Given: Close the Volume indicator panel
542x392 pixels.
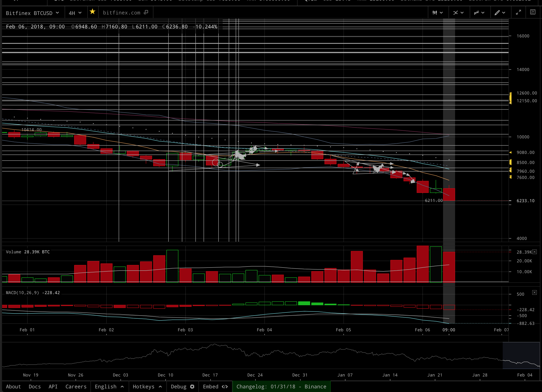Looking at the screenshot, I should (535, 252).
